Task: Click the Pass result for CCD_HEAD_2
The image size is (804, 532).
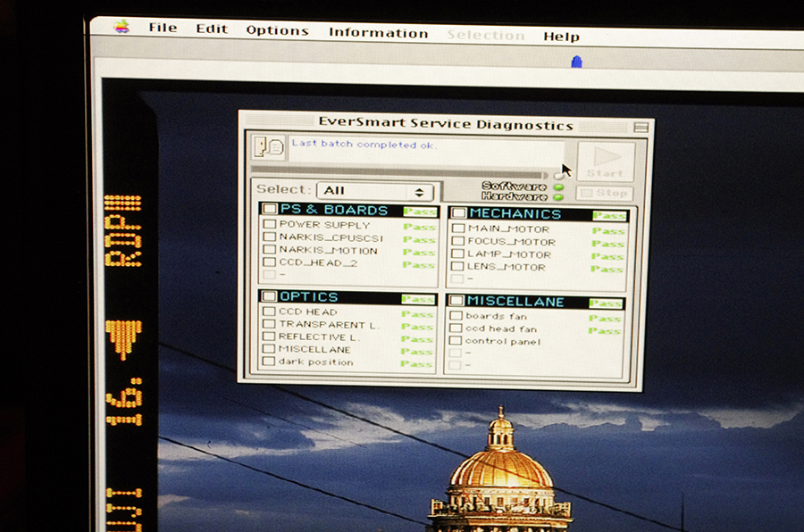Action: coord(418,265)
